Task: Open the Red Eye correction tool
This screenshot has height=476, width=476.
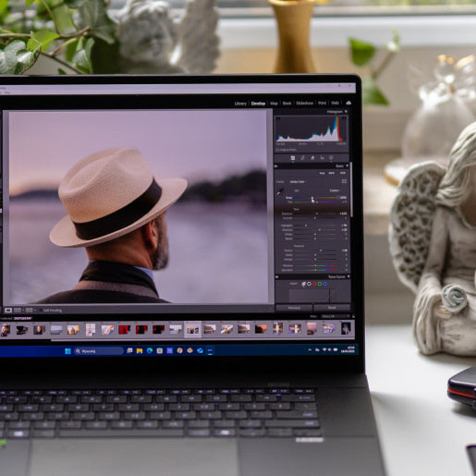Action: pyautogui.click(x=322, y=158)
